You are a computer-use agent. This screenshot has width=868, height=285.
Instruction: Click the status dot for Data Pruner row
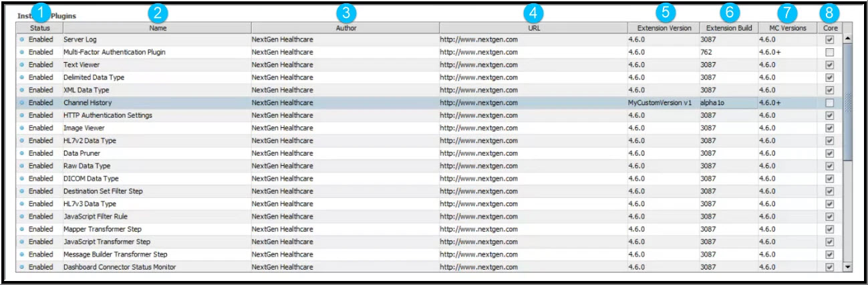click(22, 153)
